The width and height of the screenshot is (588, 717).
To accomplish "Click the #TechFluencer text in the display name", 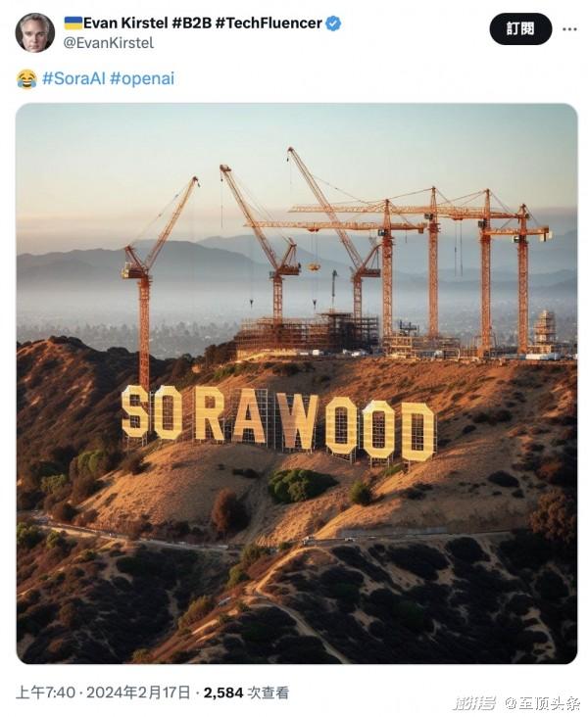I will (x=269, y=23).
